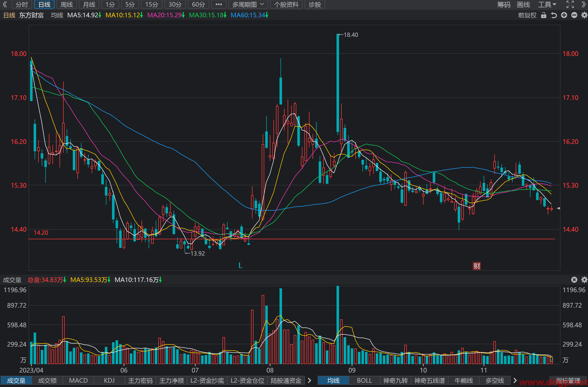The height and width of the screenshot is (387, 588).
Task: Enter fullscreen chart mode
Action: (x=570, y=4)
